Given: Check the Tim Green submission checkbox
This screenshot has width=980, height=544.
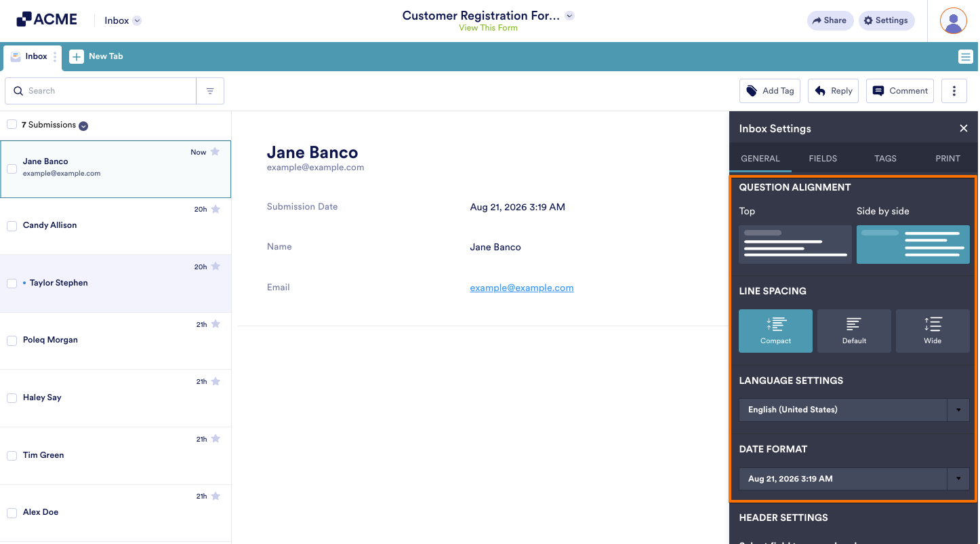Looking at the screenshot, I should 12,456.
